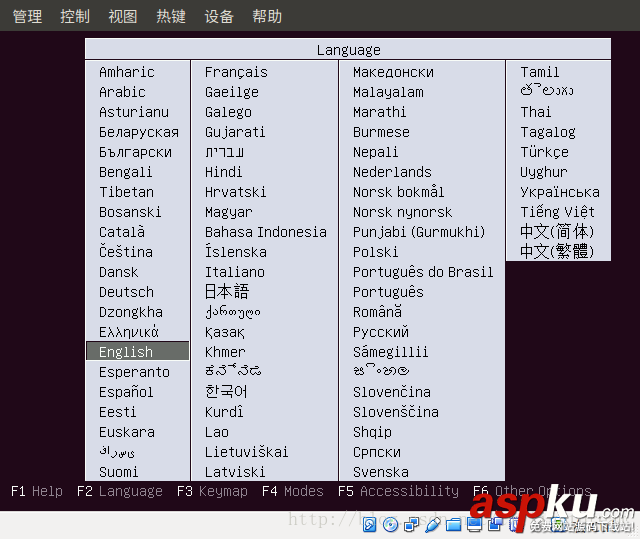Open the 视图 menu
640x539 pixels.
coord(123,16)
